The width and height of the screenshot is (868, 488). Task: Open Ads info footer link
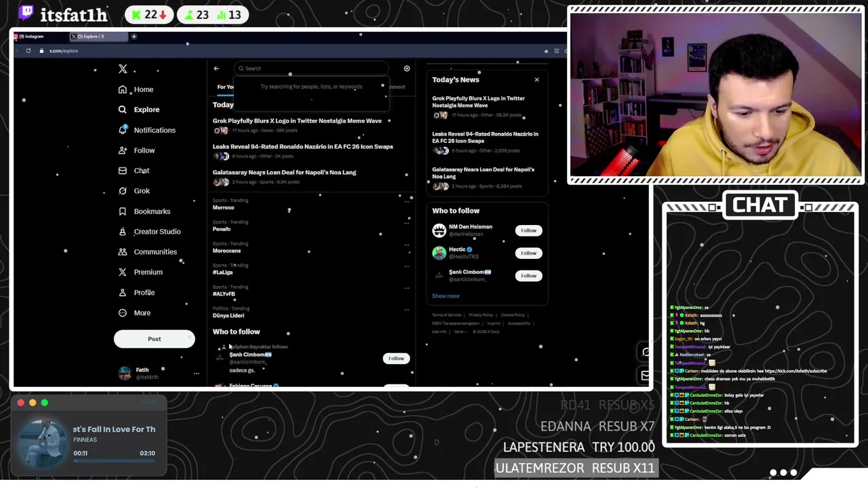439,332
